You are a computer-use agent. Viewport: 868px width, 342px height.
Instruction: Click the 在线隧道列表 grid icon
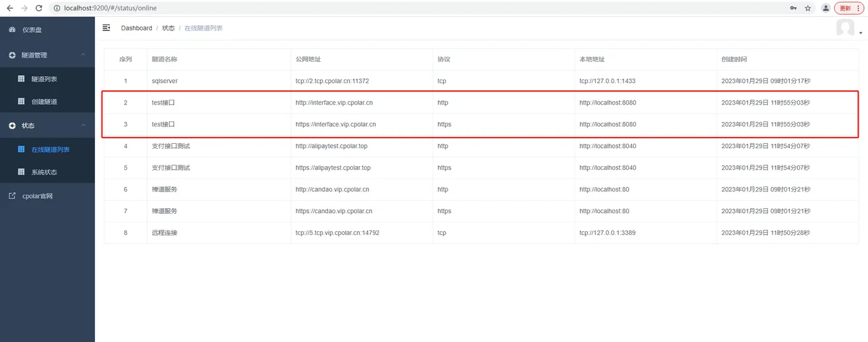(x=21, y=149)
